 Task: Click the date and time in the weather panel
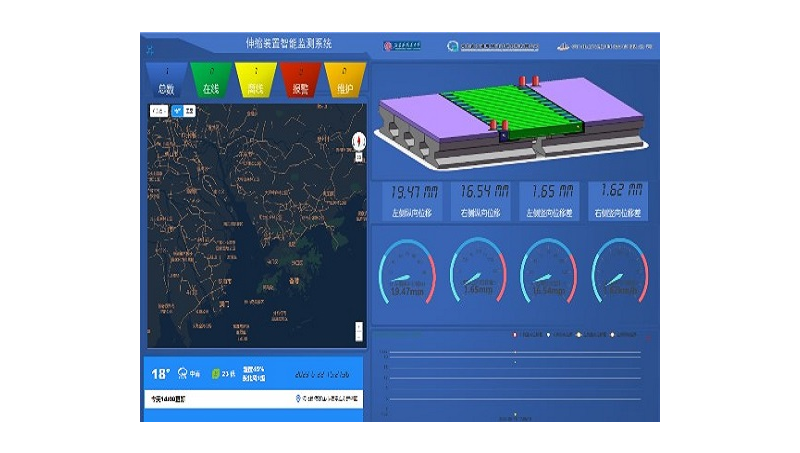click(322, 374)
